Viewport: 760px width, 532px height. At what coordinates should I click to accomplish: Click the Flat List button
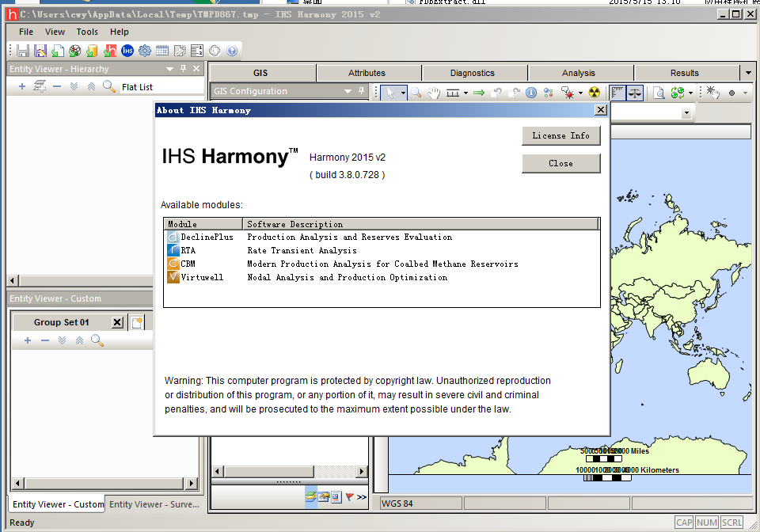point(137,87)
